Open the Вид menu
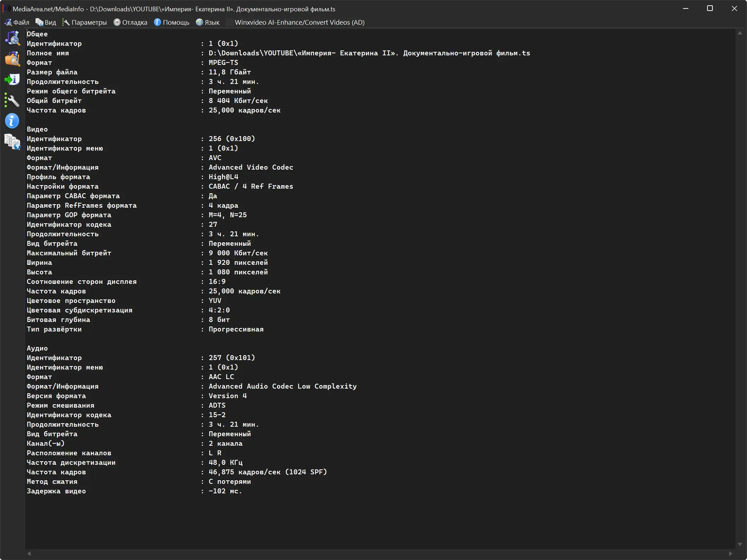This screenshot has width=747, height=560. click(46, 22)
